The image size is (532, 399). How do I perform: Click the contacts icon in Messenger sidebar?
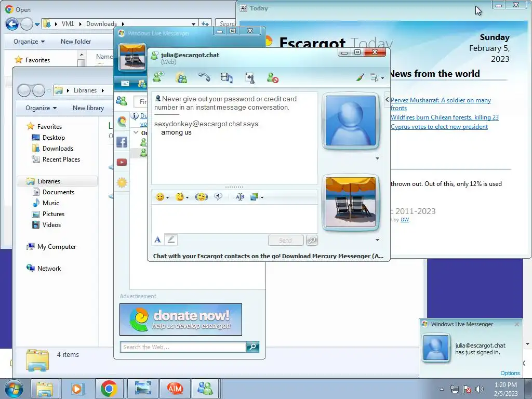(122, 101)
